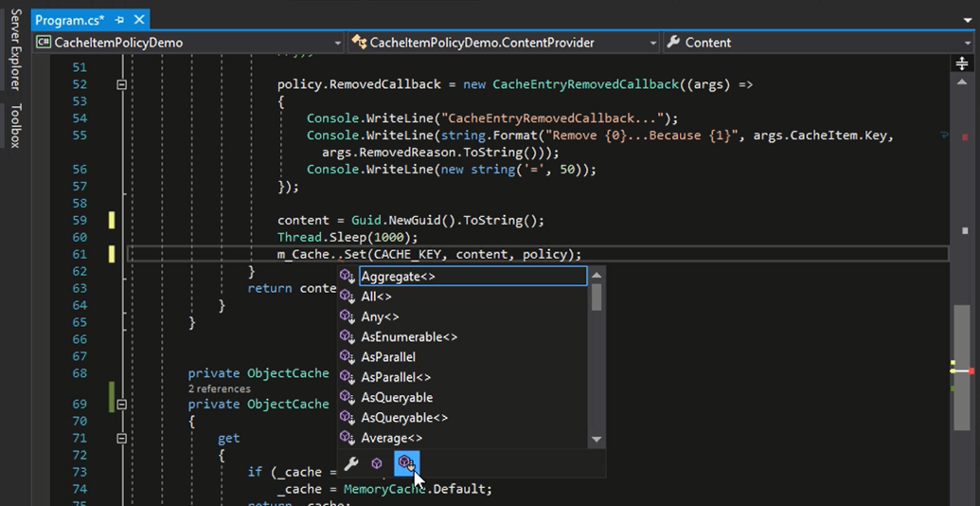This screenshot has height=506, width=980.
Task: Click the word wrap glyph on line 55
Action: click(x=944, y=136)
